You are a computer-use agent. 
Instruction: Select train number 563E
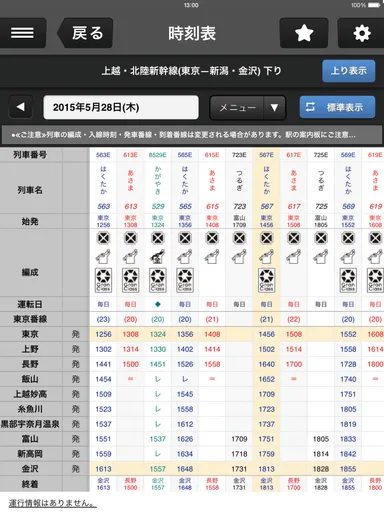coord(103,155)
